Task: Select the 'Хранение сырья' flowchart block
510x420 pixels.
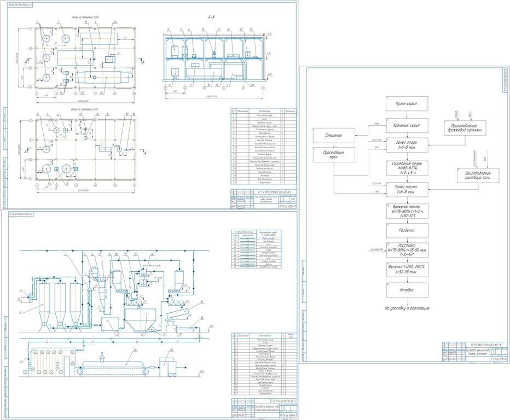Action: point(407,125)
